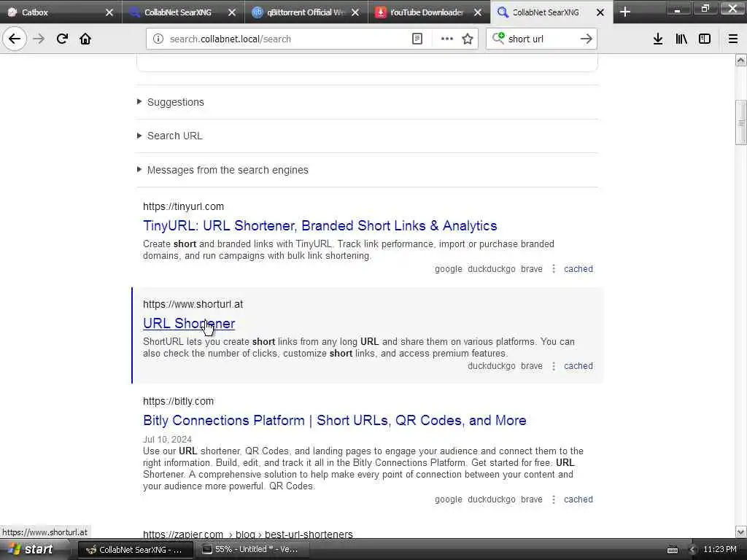Open the Firefox hamburger menu

732,39
